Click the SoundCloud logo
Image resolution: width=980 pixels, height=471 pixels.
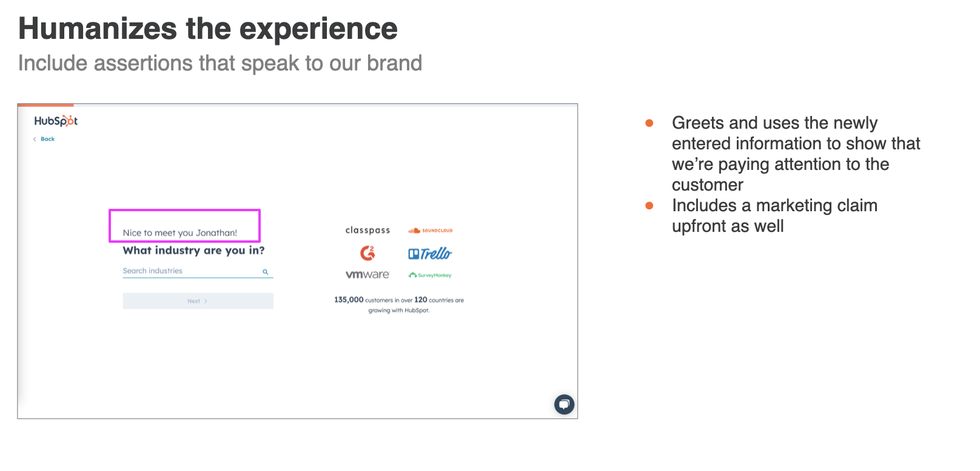(431, 231)
